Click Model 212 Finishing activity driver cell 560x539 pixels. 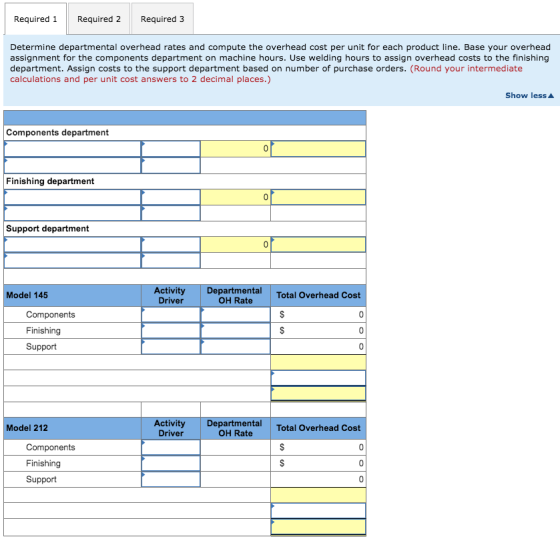[171, 463]
